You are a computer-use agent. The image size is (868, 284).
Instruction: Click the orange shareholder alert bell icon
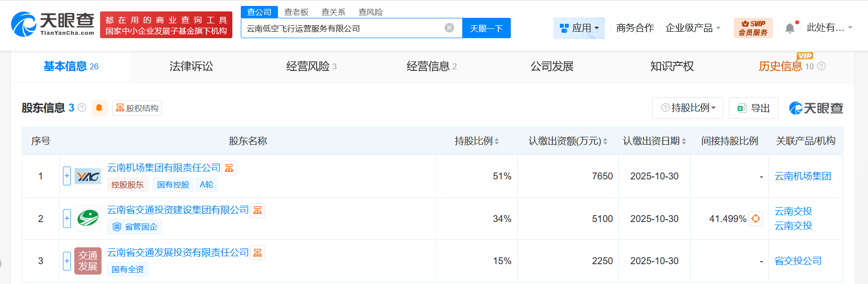pos(99,108)
